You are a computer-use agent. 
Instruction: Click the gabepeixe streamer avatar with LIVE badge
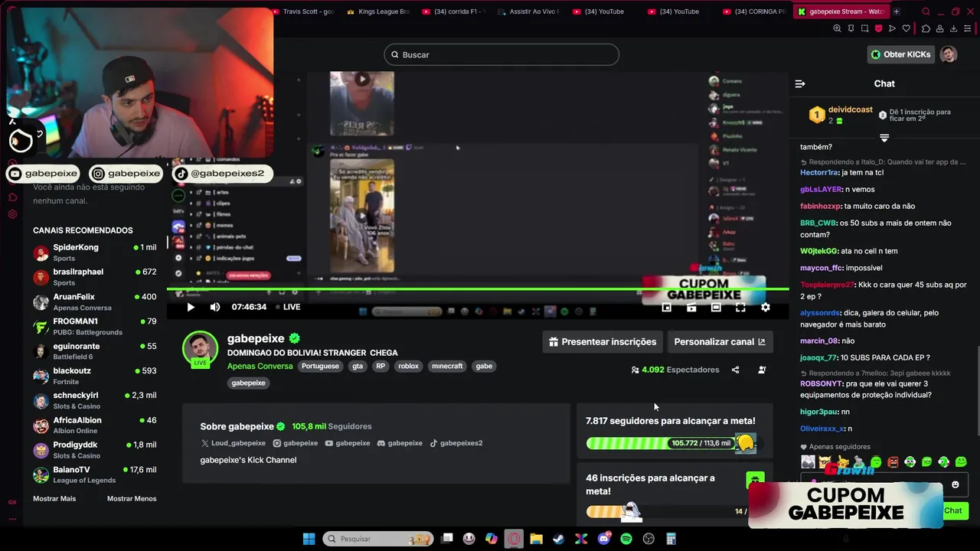click(x=200, y=349)
